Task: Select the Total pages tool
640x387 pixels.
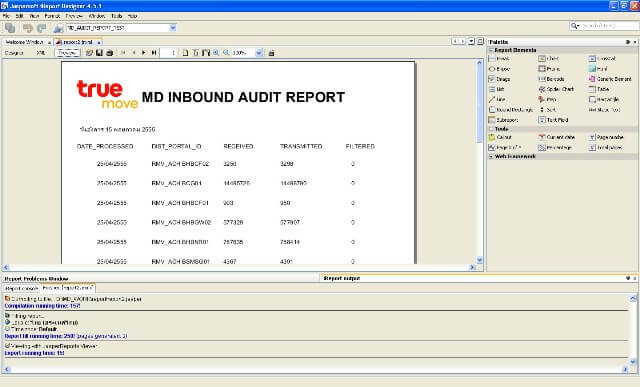Action: coord(605,147)
